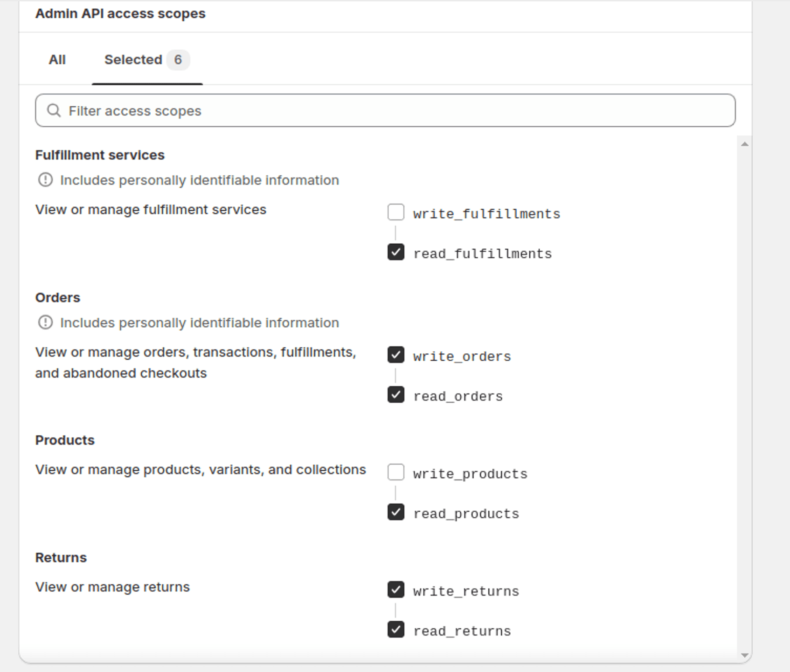Enable the write_products checkbox

pyautogui.click(x=396, y=473)
